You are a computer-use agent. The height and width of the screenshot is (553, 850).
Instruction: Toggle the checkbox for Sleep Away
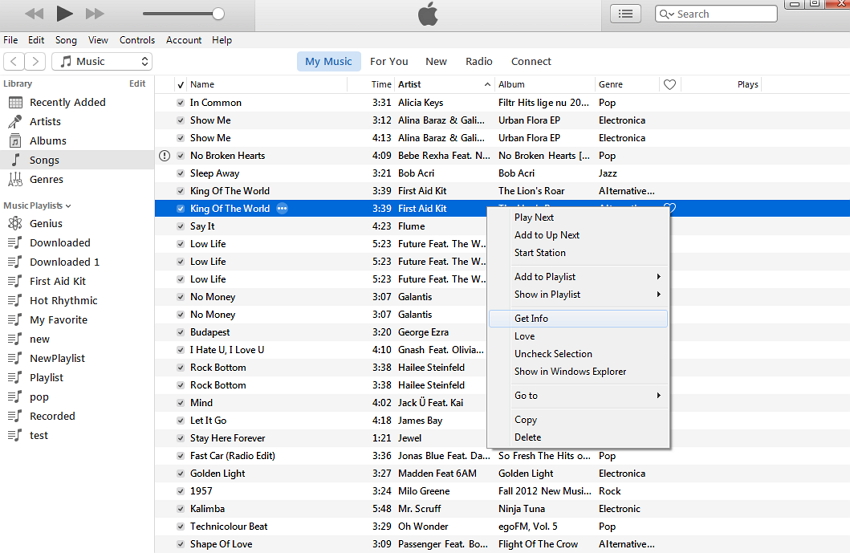(x=180, y=173)
